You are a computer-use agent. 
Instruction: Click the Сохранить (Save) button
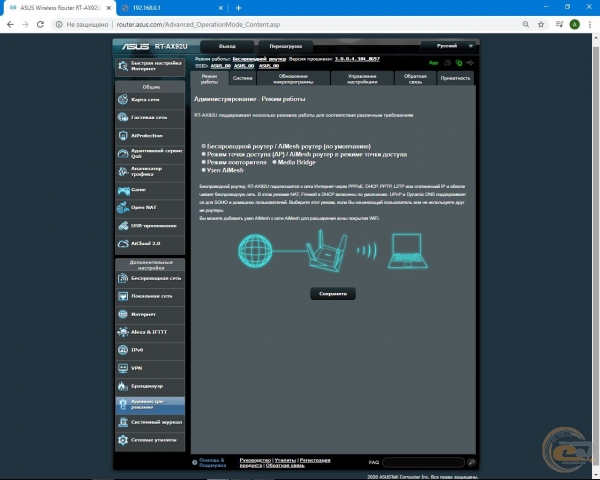point(333,294)
